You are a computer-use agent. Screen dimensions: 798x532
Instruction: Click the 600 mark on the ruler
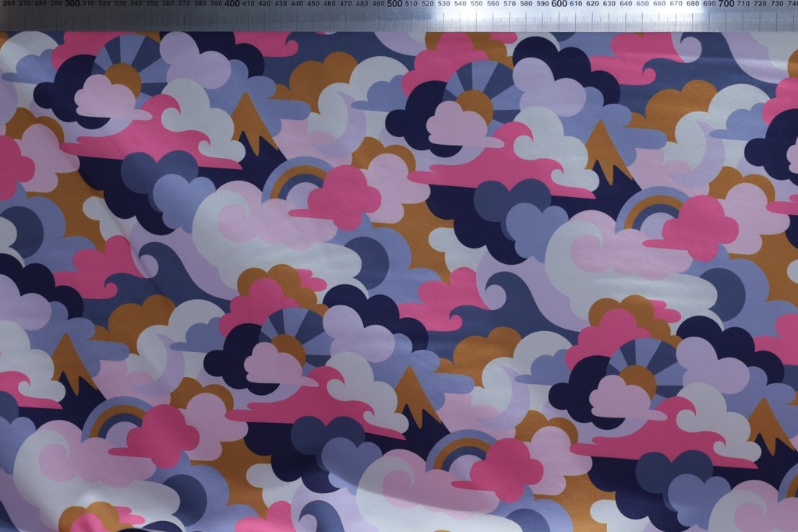[x=559, y=4]
